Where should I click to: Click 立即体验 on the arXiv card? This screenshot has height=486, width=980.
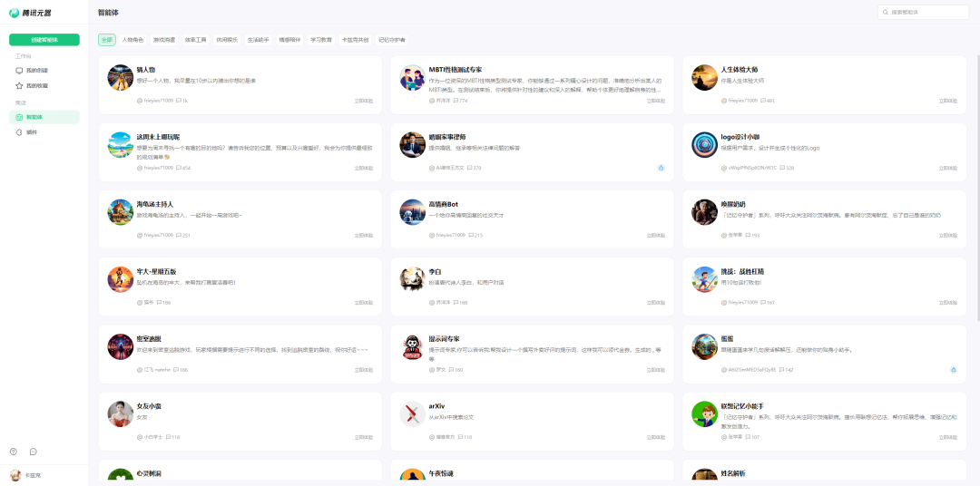[x=656, y=437]
